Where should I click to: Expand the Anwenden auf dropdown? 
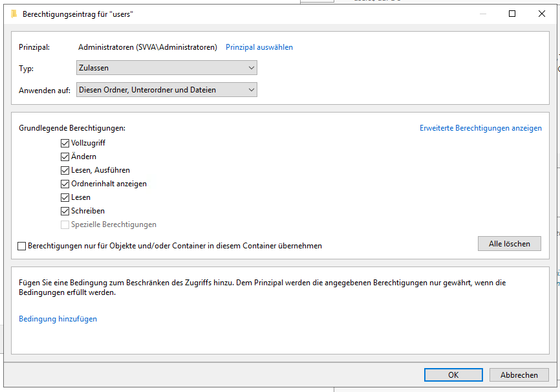point(167,90)
